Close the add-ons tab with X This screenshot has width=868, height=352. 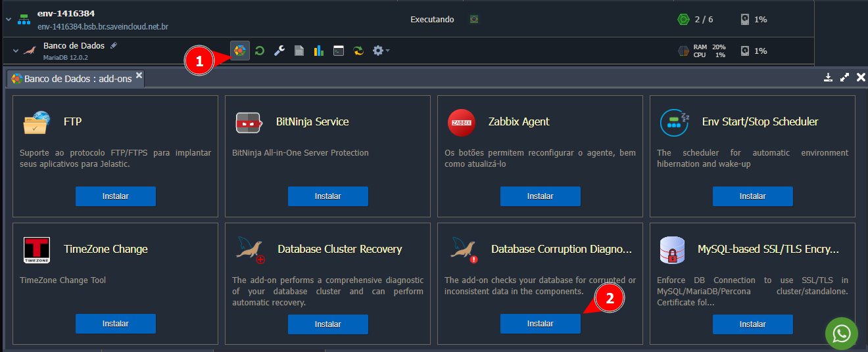pos(139,76)
